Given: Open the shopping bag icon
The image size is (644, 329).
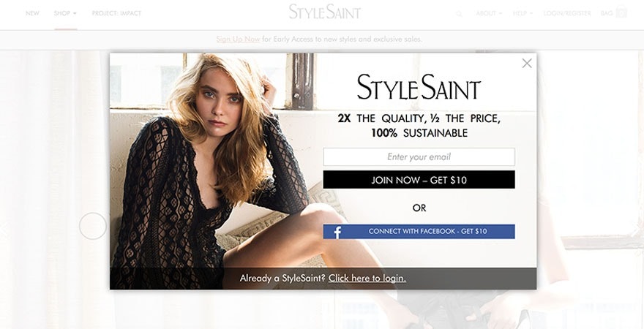Looking at the screenshot, I should (x=622, y=13).
